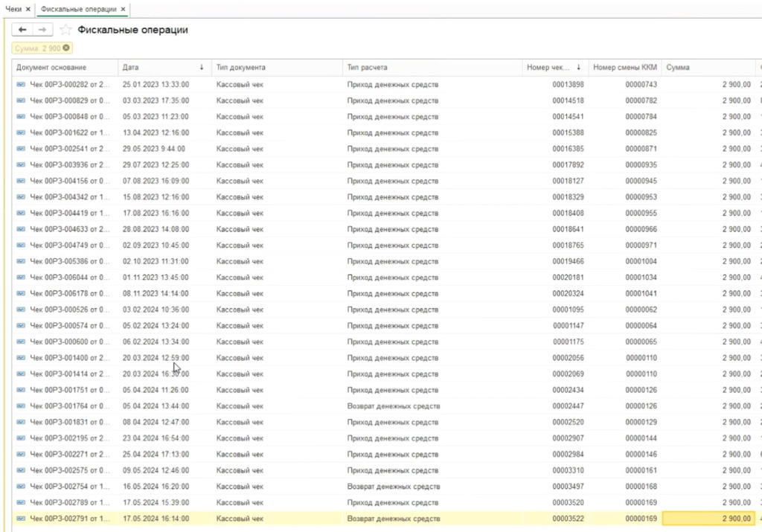Close the Фискальные операции tab
Image resolution: width=762 pixels, height=532 pixels.
(123, 9)
